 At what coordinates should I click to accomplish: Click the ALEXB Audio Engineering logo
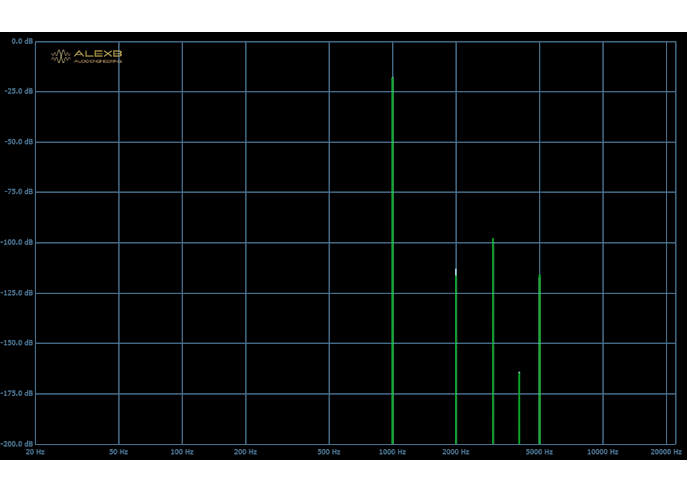[x=86, y=56]
